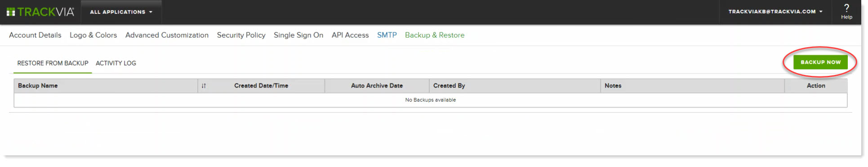Image resolution: width=868 pixels, height=167 pixels.
Task: Click the Created By column header
Action: [515, 86]
